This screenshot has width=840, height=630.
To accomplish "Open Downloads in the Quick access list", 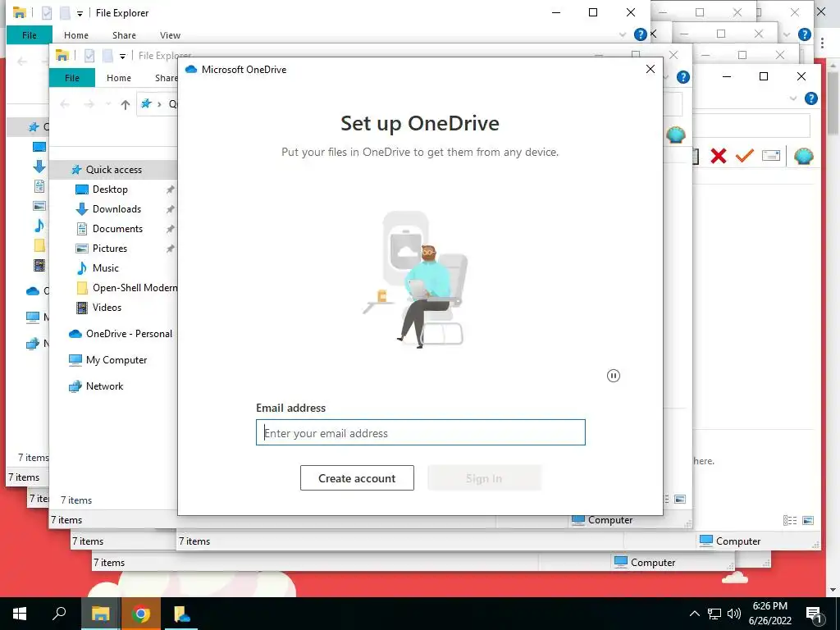I will click(x=116, y=209).
